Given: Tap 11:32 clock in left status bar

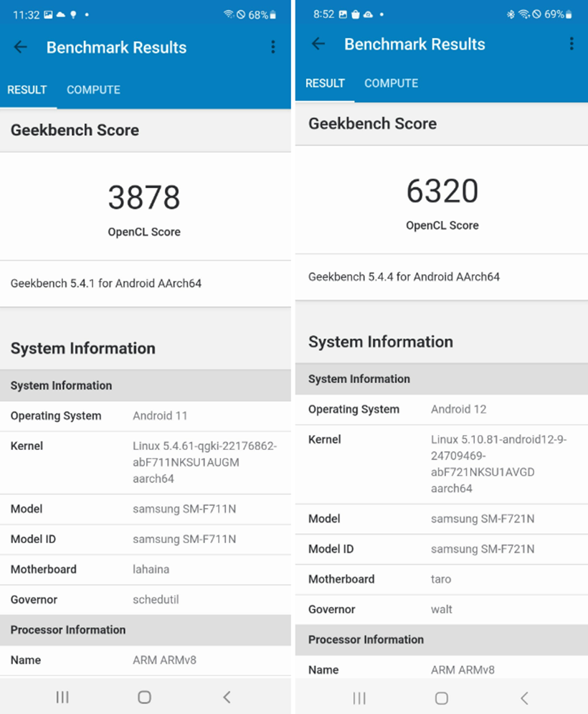Looking at the screenshot, I should [x=27, y=15].
